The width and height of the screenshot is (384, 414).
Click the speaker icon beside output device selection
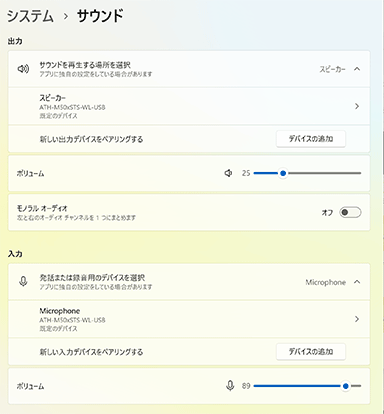click(x=23, y=69)
